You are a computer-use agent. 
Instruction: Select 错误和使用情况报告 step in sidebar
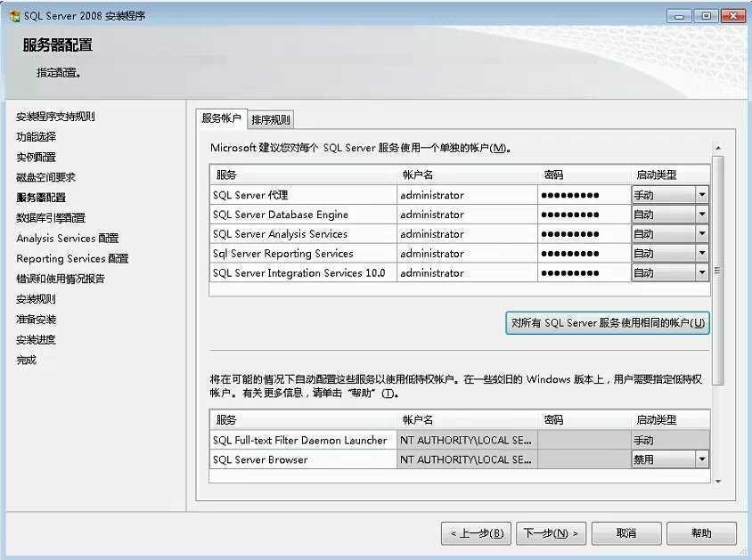[x=61, y=279]
